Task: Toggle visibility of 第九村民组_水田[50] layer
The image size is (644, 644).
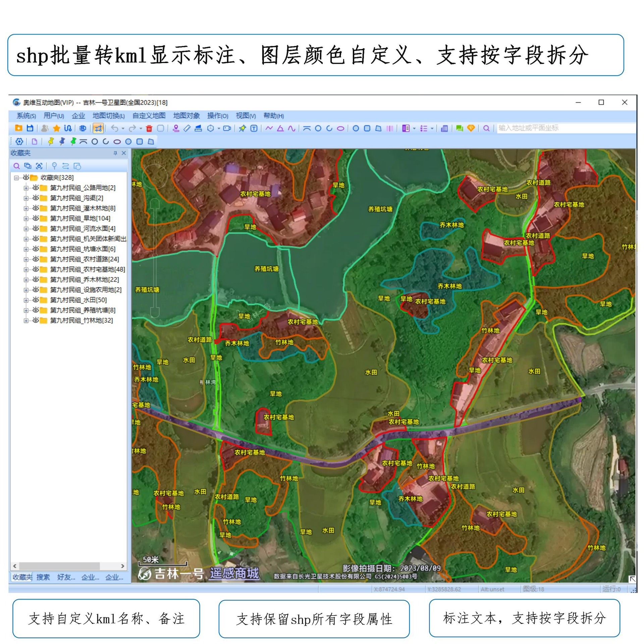Action: pos(36,300)
